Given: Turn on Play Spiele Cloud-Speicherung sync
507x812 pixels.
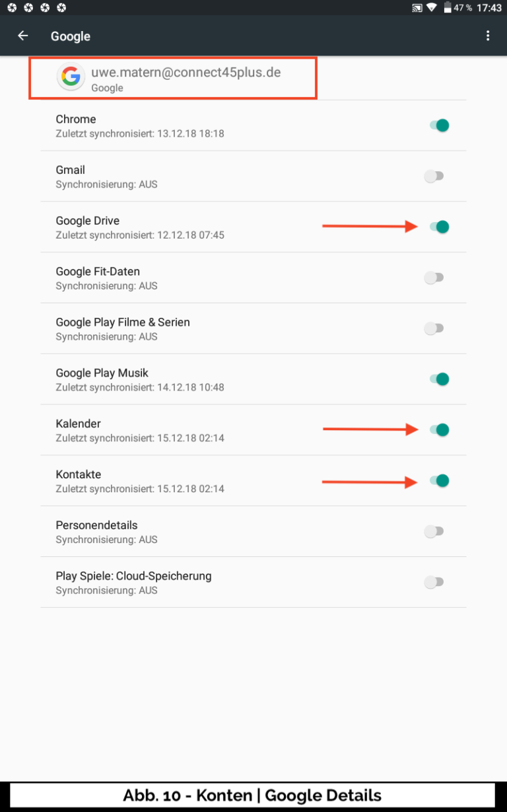Looking at the screenshot, I should coord(434,582).
